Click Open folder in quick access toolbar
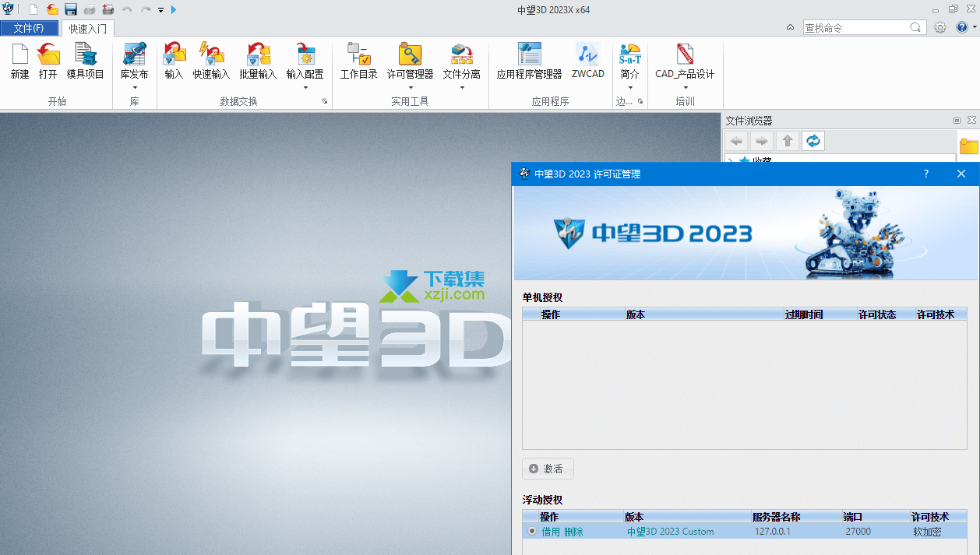This screenshot has width=980, height=555. [52, 9]
